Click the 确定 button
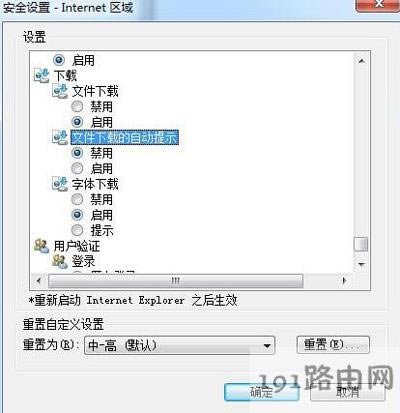The image size is (400, 413). tap(262, 392)
